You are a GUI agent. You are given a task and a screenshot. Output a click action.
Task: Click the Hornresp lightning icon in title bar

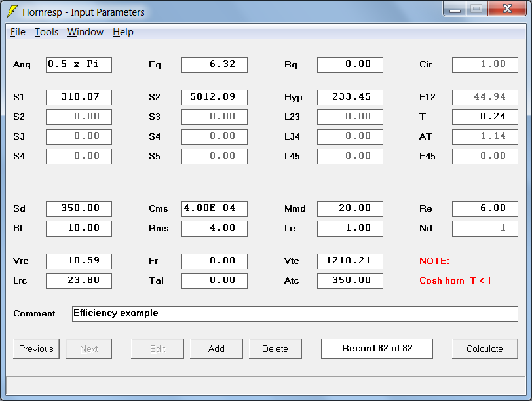coord(12,12)
